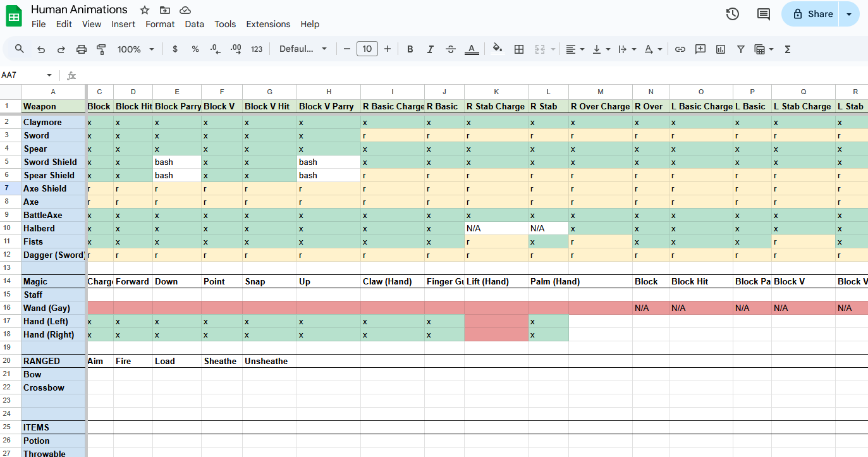The image size is (868, 457).
Task: Toggle bold formatting
Action: 410,49
